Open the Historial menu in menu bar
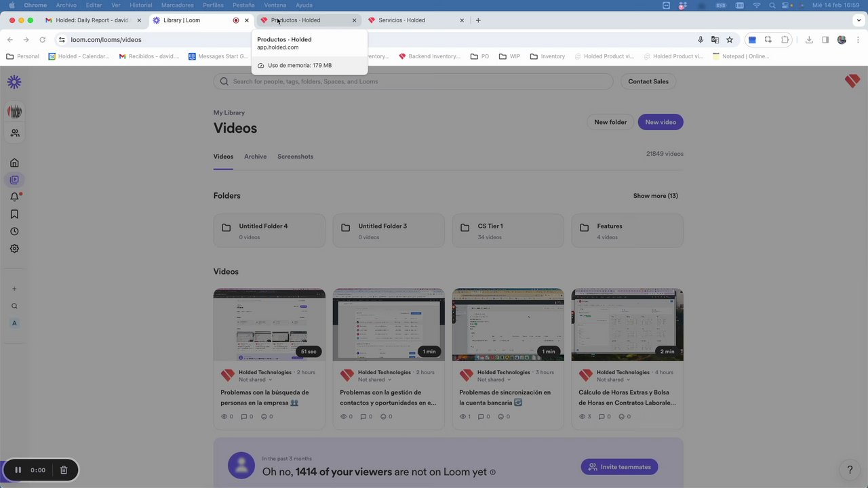Viewport: 868px width, 488px height. pyautogui.click(x=140, y=5)
